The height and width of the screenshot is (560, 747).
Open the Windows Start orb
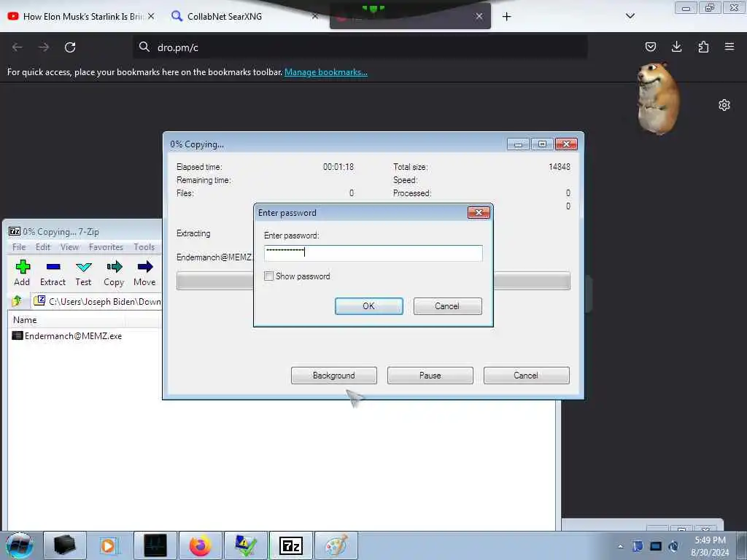[20, 545]
